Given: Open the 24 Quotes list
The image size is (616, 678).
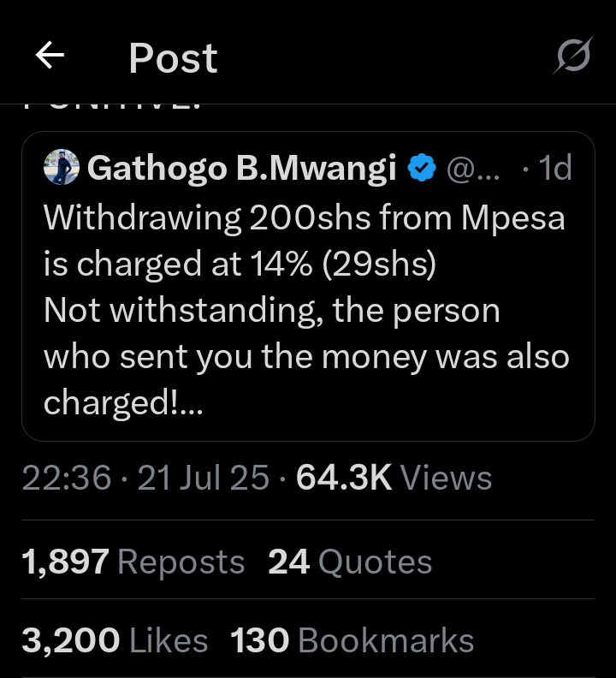Looking at the screenshot, I should click(x=350, y=562).
